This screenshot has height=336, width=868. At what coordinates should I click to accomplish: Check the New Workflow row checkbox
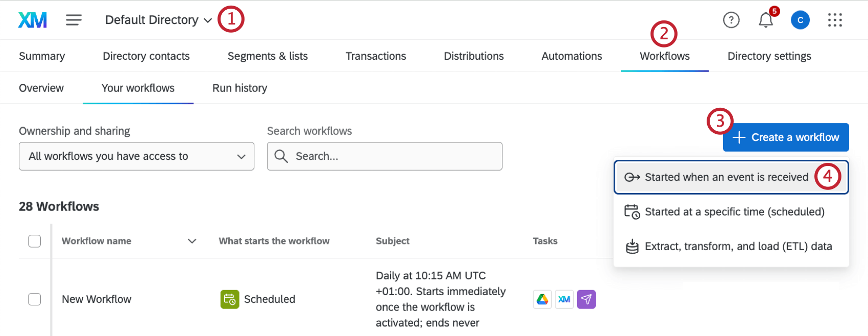[x=35, y=299]
